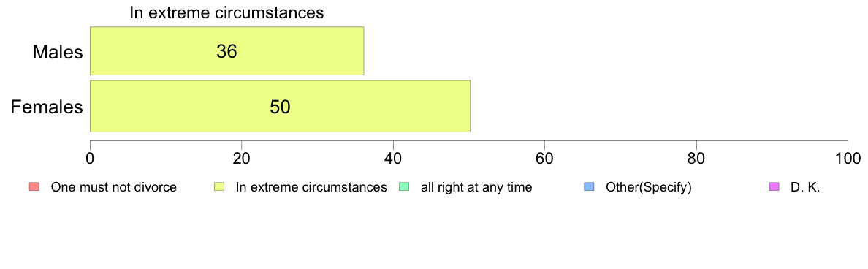Viewport: 868px width, 269px height.
Task: Select the 'In extreme circumstances' legend label
Action: [x=311, y=187]
